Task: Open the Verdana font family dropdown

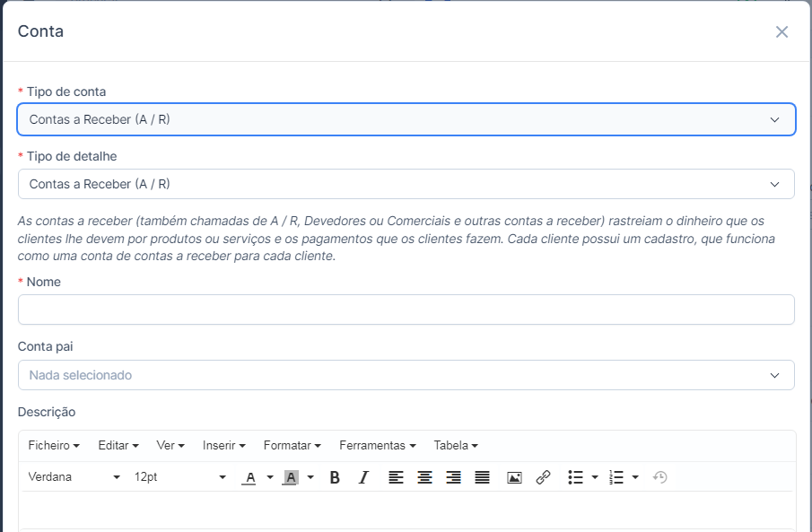Action: click(74, 477)
